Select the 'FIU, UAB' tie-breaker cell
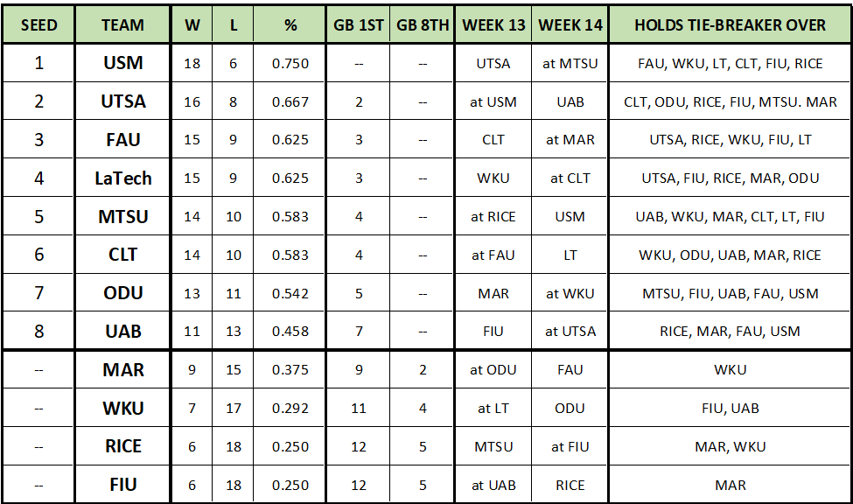Screen dimensions: 853x504 click(x=731, y=409)
